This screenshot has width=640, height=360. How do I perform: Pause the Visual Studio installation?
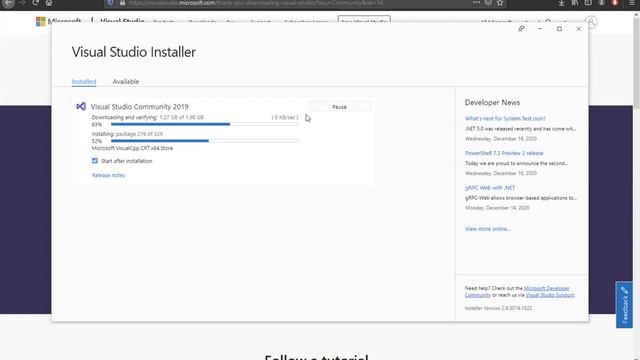tap(340, 107)
